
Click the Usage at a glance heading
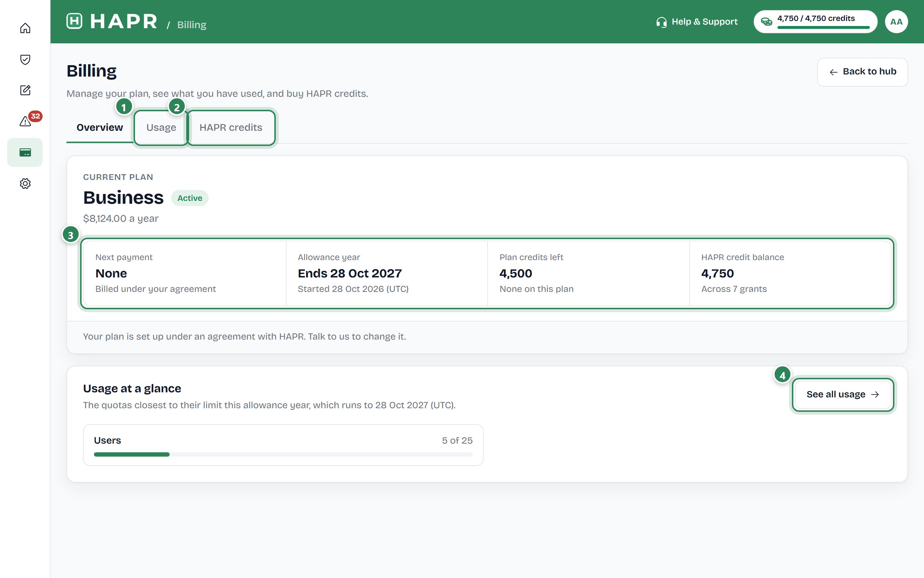click(132, 389)
